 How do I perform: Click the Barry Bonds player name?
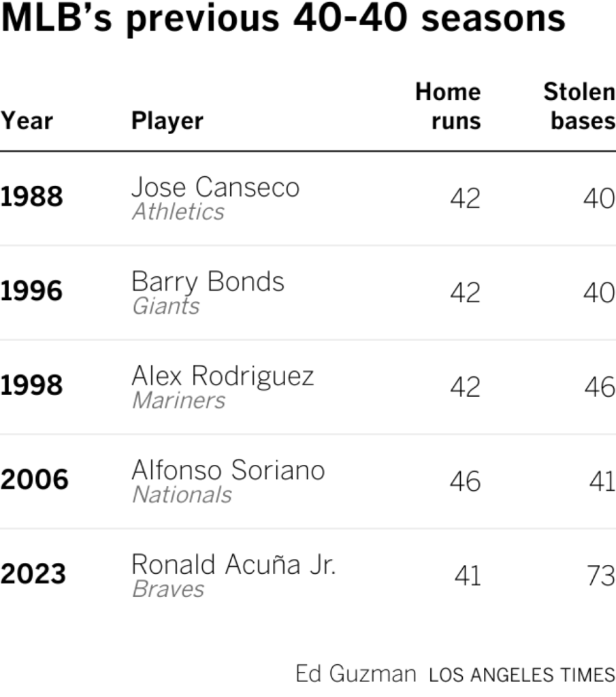coord(208,282)
